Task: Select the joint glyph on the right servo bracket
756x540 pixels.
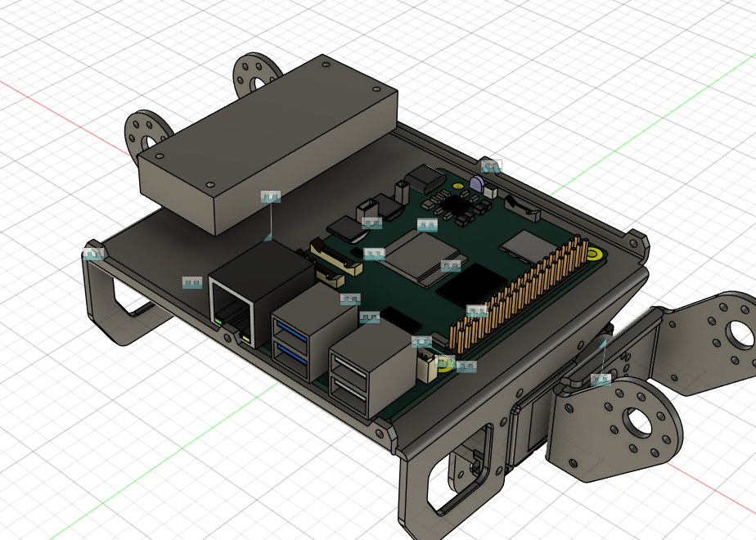Action: click(601, 380)
